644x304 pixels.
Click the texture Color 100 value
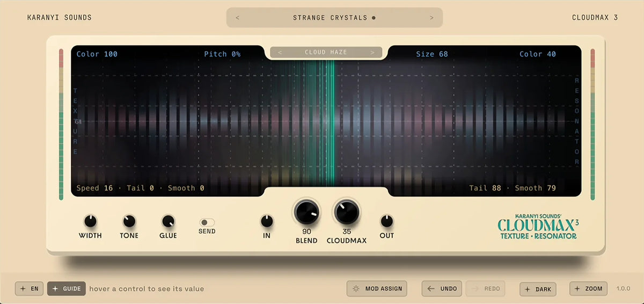point(97,54)
